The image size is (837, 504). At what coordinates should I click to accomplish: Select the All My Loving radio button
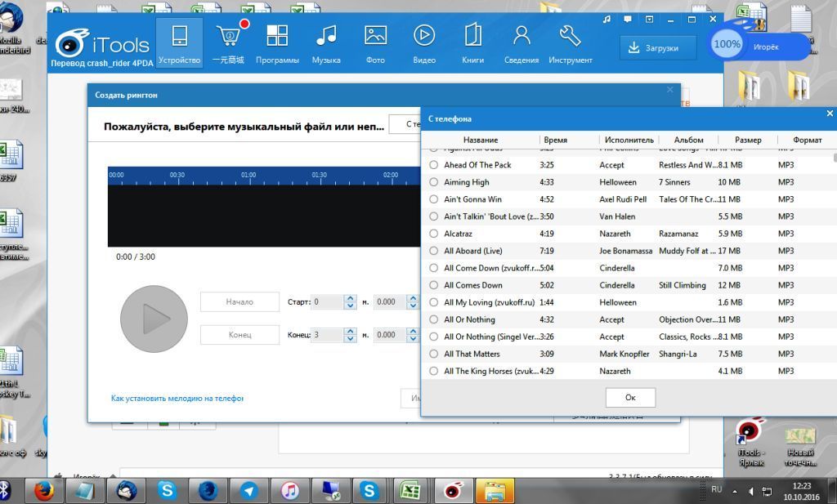pos(433,302)
